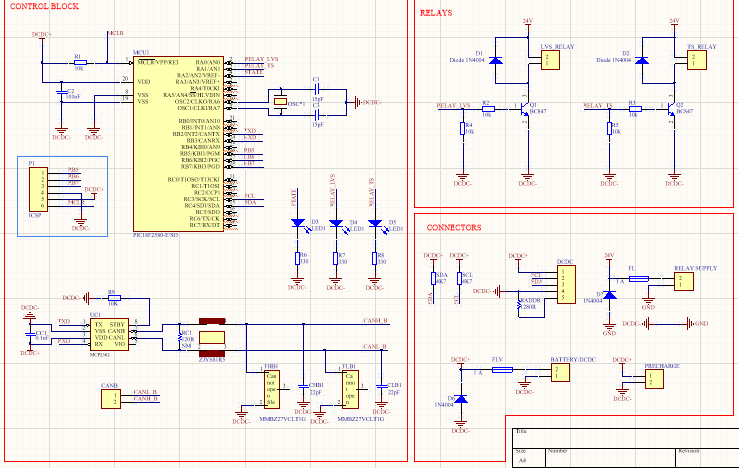Select capacitor CHB1 22pF
The image size is (739, 468).
coord(303,386)
